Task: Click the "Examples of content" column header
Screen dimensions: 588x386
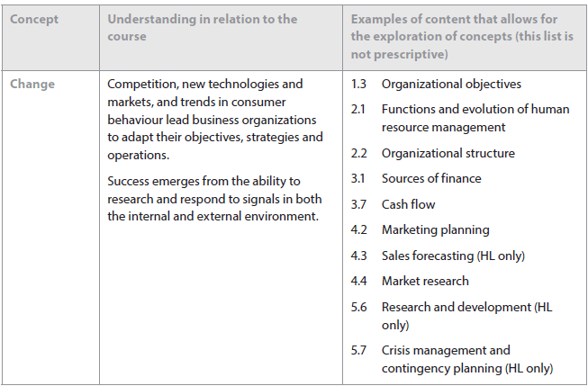Action: pos(452,36)
